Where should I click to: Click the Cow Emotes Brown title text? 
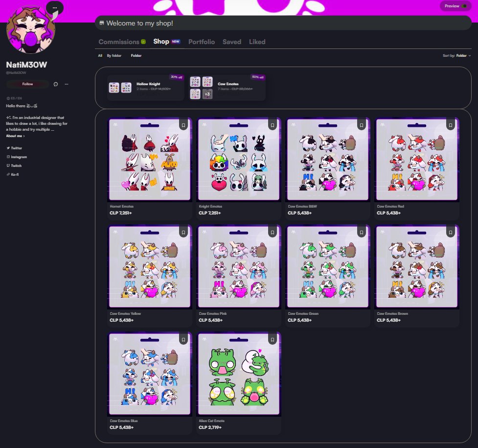392,314
